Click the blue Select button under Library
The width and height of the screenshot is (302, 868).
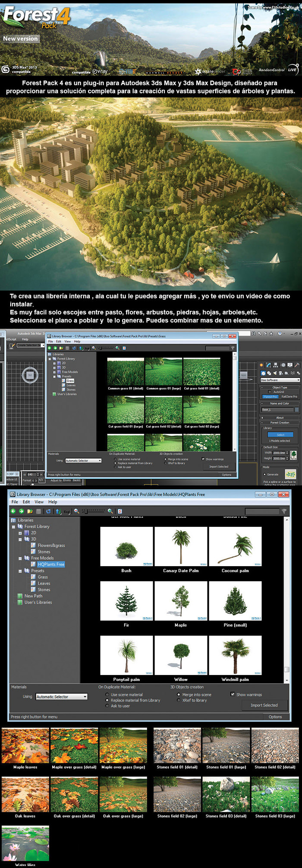click(x=280, y=434)
